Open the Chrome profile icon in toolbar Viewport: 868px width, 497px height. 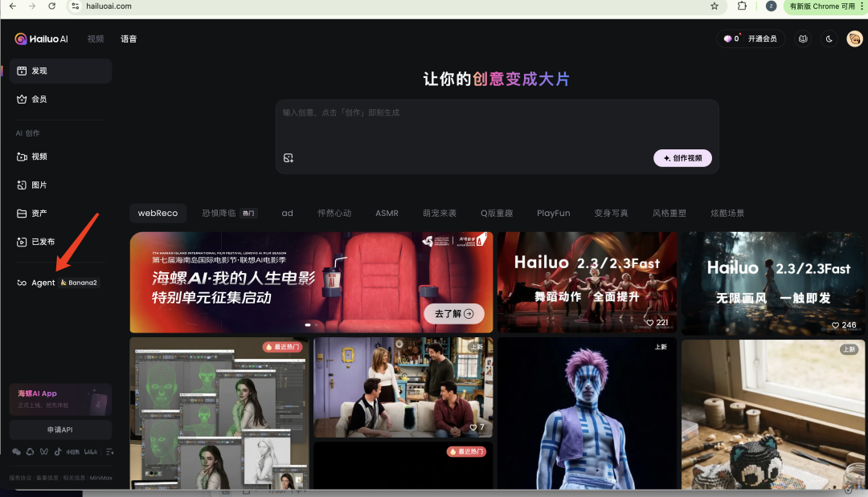pyautogui.click(x=771, y=6)
